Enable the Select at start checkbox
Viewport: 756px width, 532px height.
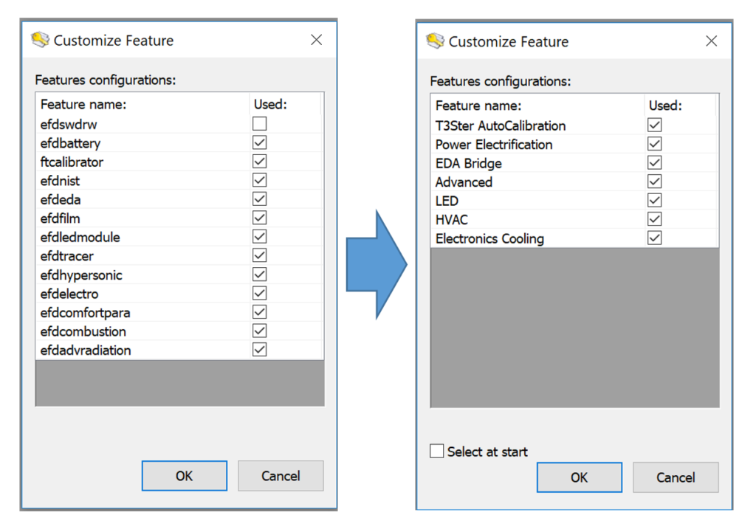pos(437,451)
